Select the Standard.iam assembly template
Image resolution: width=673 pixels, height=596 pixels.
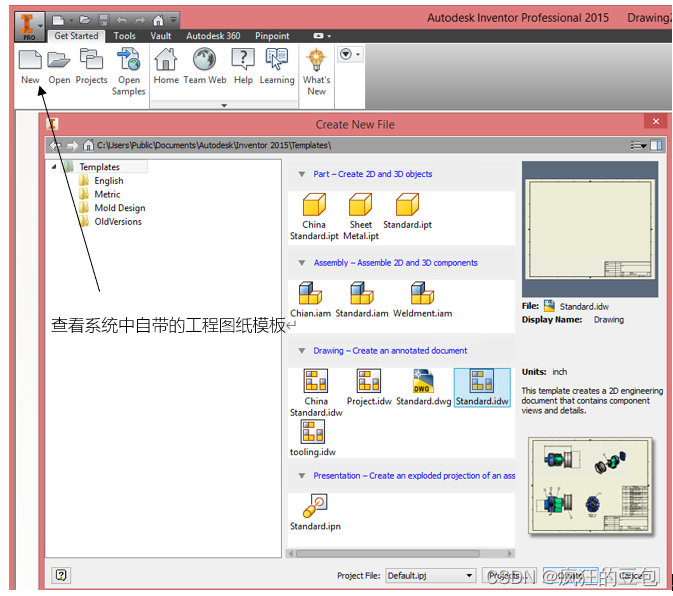pos(362,300)
